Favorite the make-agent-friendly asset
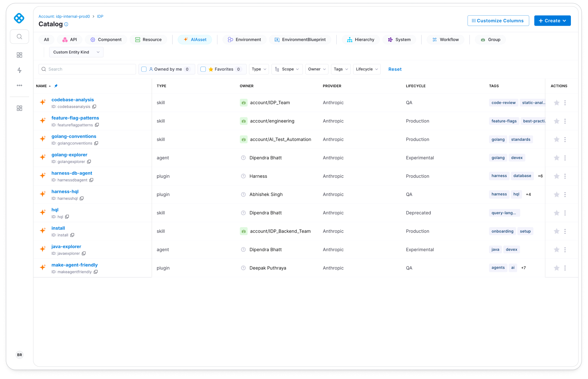Viewport: 588px width, 379px height. pyautogui.click(x=556, y=268)
